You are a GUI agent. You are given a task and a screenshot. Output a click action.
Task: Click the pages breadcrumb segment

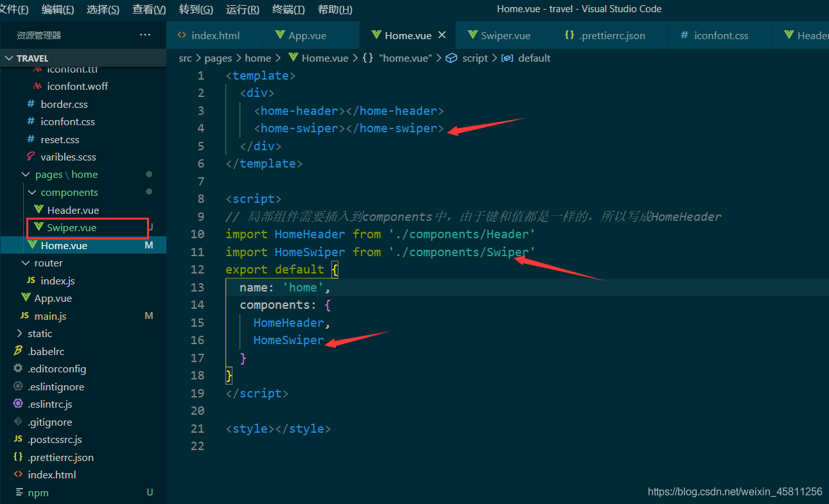click(x=218, y=58)
